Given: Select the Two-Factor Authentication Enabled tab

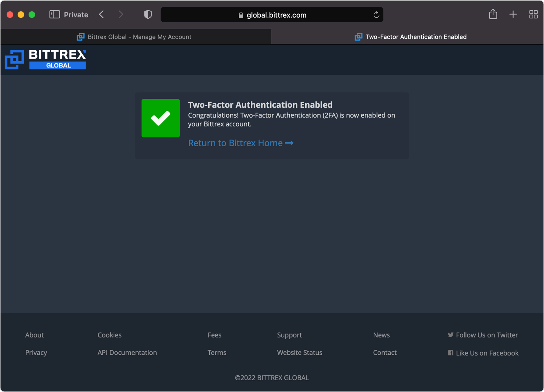Looking at the screenshot, I should pos(408,37).
